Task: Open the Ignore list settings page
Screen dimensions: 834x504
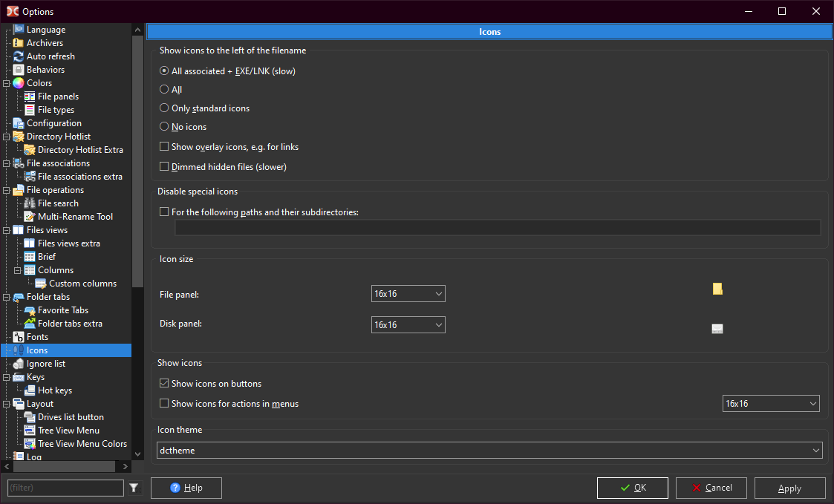Action: coord(46,364)
